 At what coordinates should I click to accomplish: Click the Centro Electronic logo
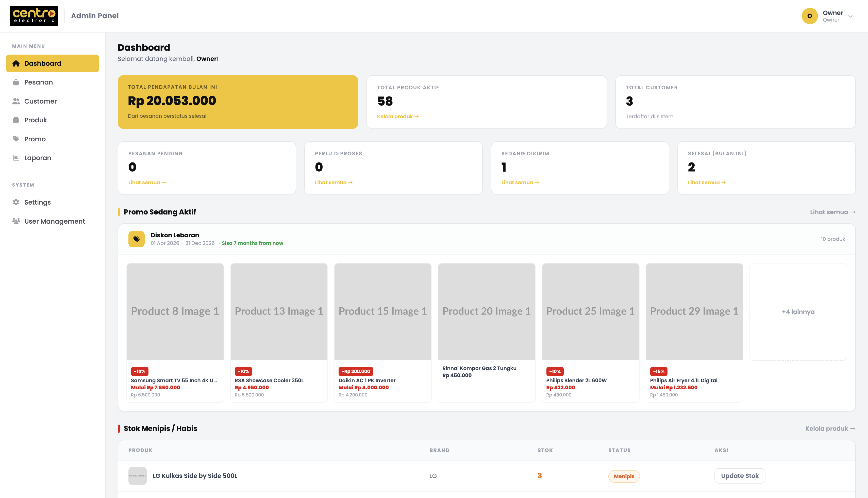pyautogui.click(x=34, y=16)
